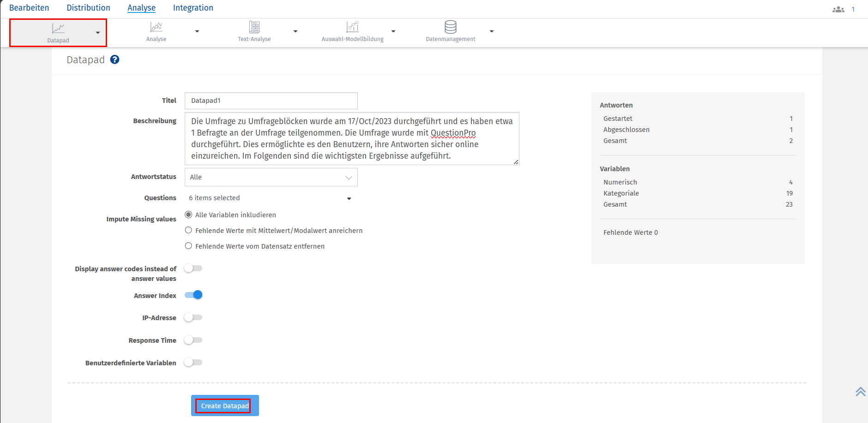
Task: Select the Text-Analyse icon
Action: point(254,28)
